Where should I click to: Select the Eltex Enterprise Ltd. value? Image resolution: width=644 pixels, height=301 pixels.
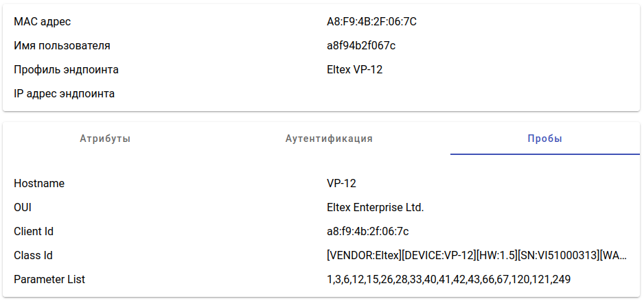point(375,208)
